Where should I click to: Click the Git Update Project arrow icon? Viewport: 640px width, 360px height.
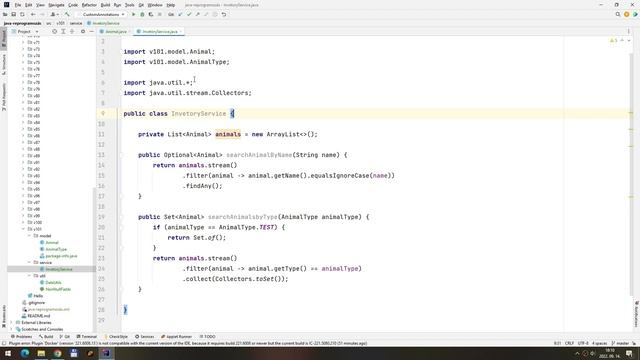click(x=180, y=14)
